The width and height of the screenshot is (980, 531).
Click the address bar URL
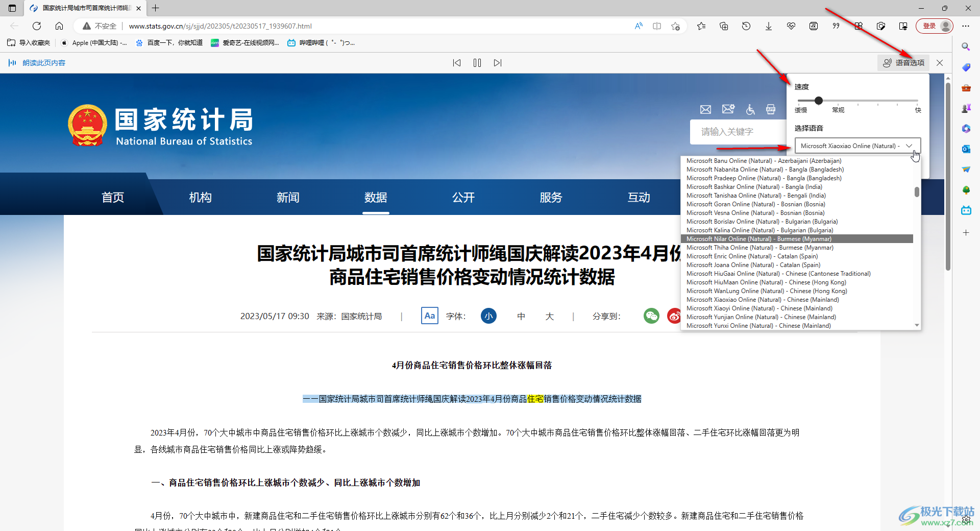tap(220, 26)
